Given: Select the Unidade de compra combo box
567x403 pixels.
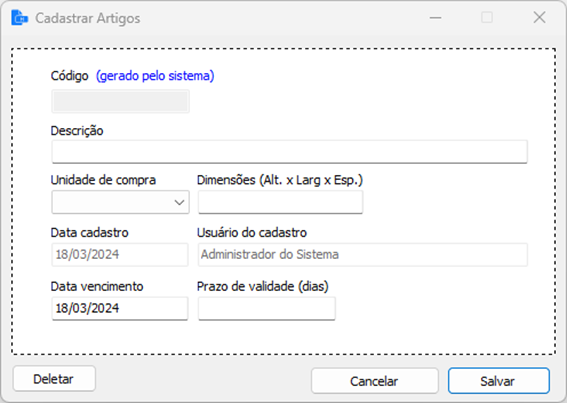Looking at the screenshot, I should point(120,202).
